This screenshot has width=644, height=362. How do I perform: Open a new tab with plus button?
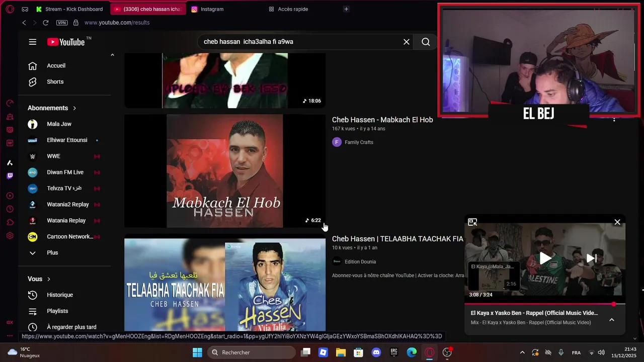tap(346, 9)
